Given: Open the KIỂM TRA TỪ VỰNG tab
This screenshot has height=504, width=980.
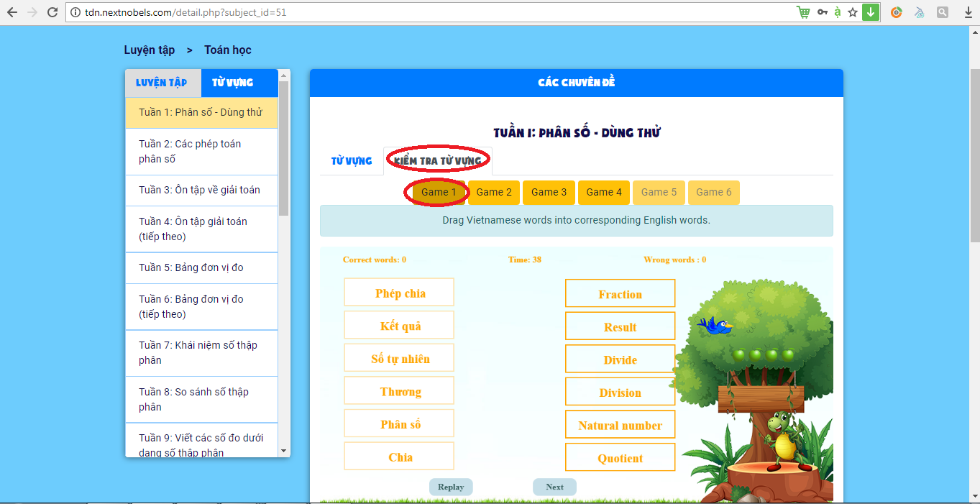Looking at the screenshot, I should [438, 160].
